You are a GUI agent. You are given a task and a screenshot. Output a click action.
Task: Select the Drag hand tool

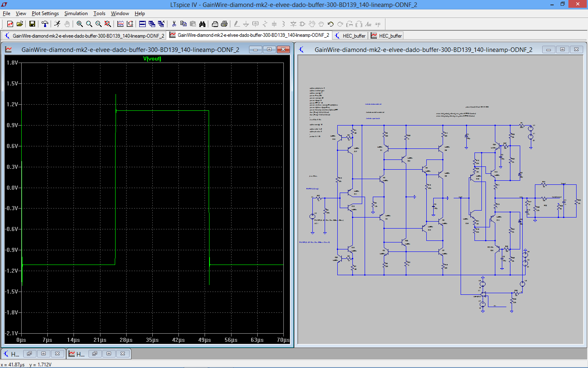pos(321,24)
